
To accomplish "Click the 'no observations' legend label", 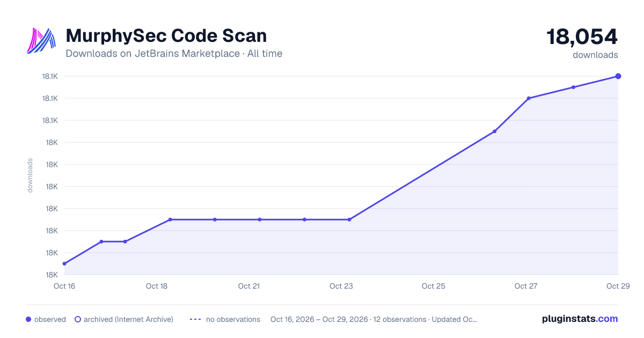I will click(233, 319).
